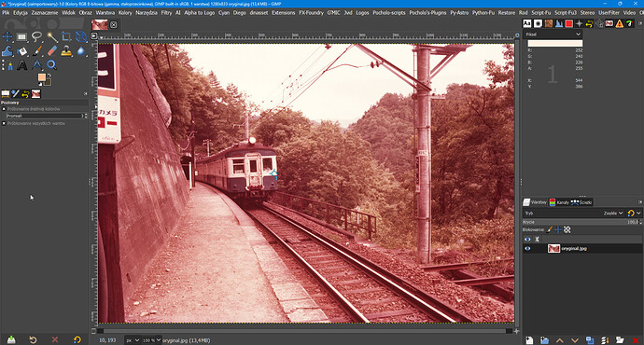Select the Crop tool
644x345 pixels.
click(66, 37)
